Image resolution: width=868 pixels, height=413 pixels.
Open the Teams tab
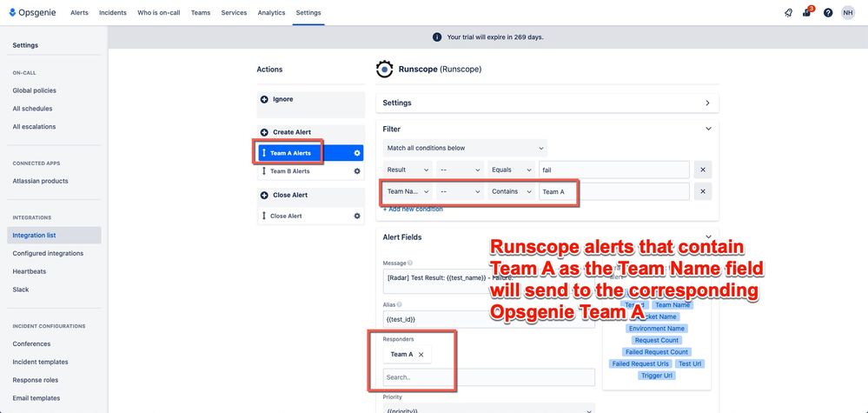[x=201, y=13]
